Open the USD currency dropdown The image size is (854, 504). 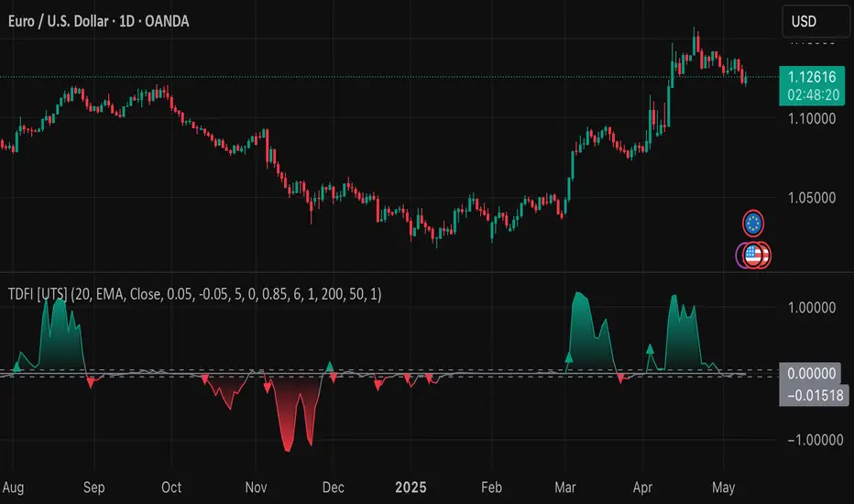point(816,21)
